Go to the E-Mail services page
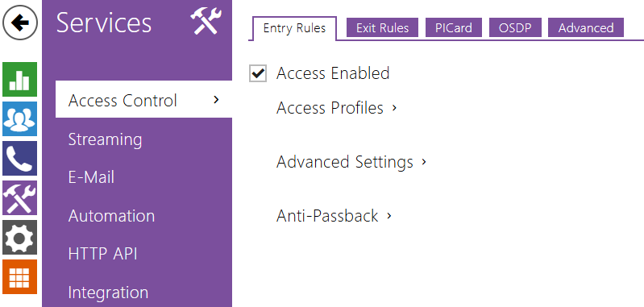This screenshot has width=644, height=307. click(x=91, y=177)
